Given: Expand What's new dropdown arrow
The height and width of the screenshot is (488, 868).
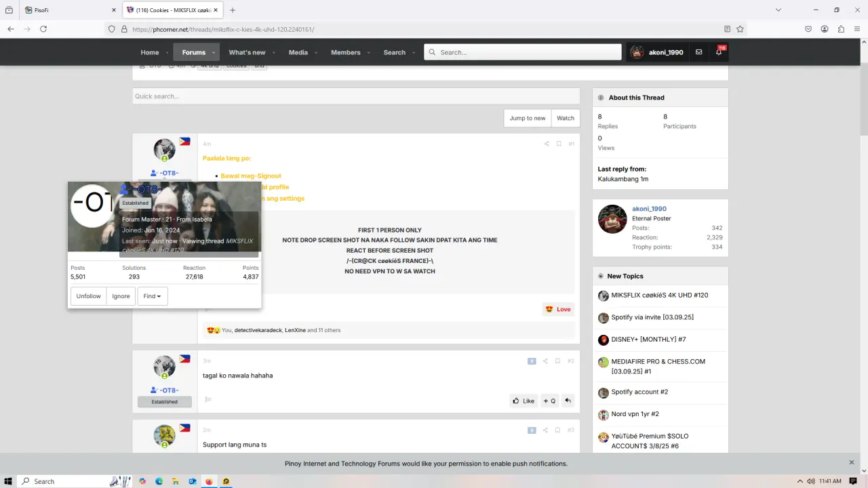Looking at the screenshot, I should [273, 53].
